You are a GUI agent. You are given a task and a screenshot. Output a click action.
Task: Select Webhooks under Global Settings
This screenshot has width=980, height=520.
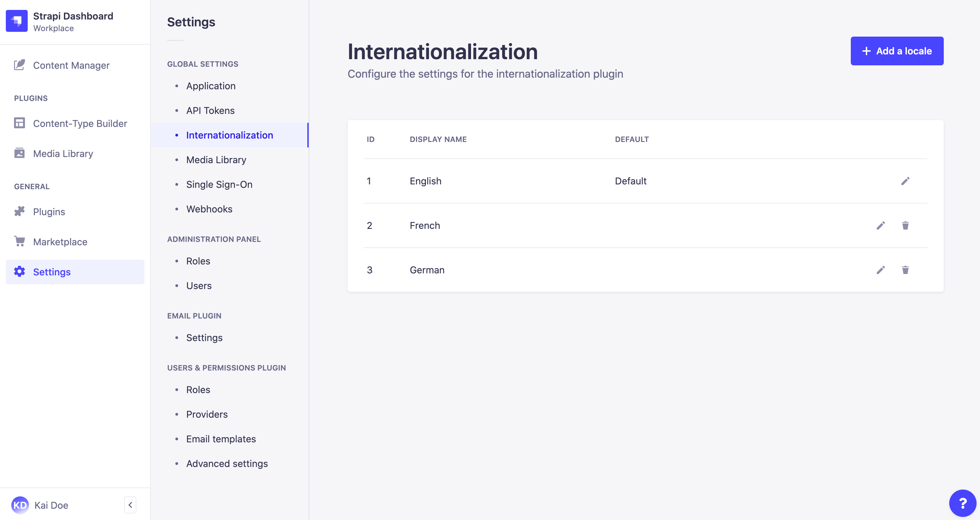[209, 209]
